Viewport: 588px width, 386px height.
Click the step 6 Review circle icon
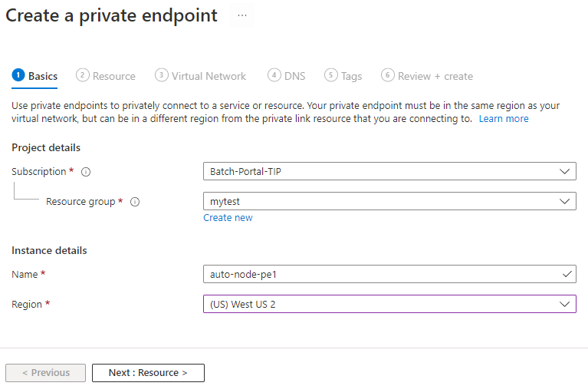pos(388,75)
